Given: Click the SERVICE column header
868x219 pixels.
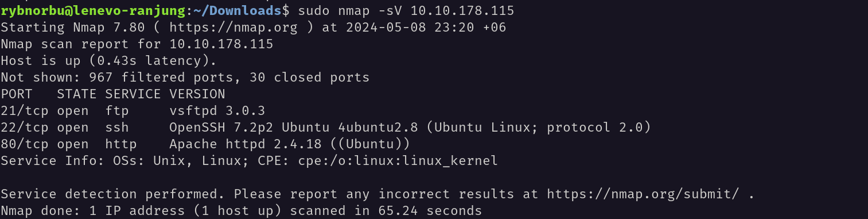Looking at the screenshot, I should pos(133,94).
